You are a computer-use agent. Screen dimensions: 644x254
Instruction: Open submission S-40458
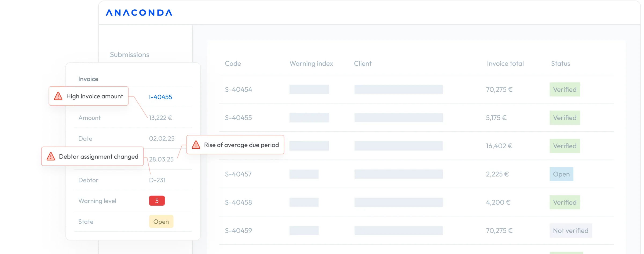pos(238,202)
